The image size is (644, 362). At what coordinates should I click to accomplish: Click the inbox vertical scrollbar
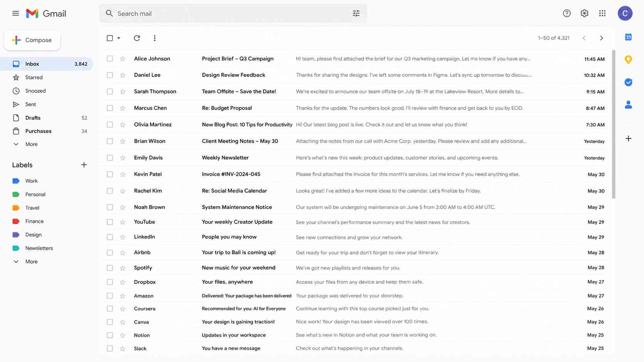coord(614,124)
